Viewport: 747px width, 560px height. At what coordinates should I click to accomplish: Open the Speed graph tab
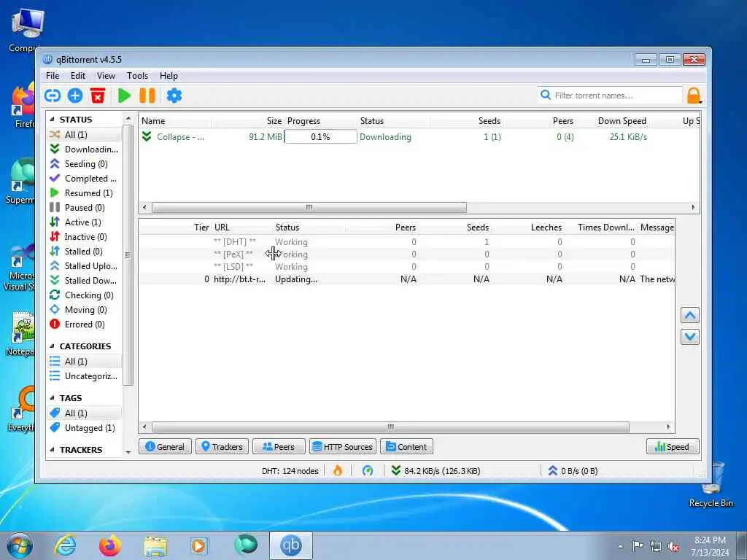pos(673,447)
